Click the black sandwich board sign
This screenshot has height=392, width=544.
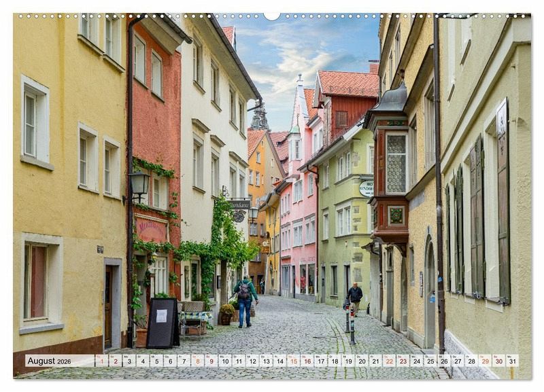163,323
